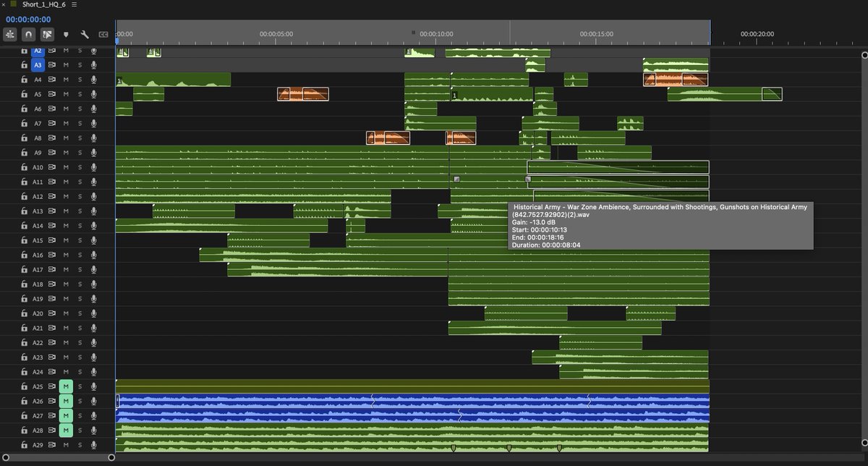The height and width of the screenshot is (466, 868).
Task: Mute track A16
Action: [x=66, y=255]
